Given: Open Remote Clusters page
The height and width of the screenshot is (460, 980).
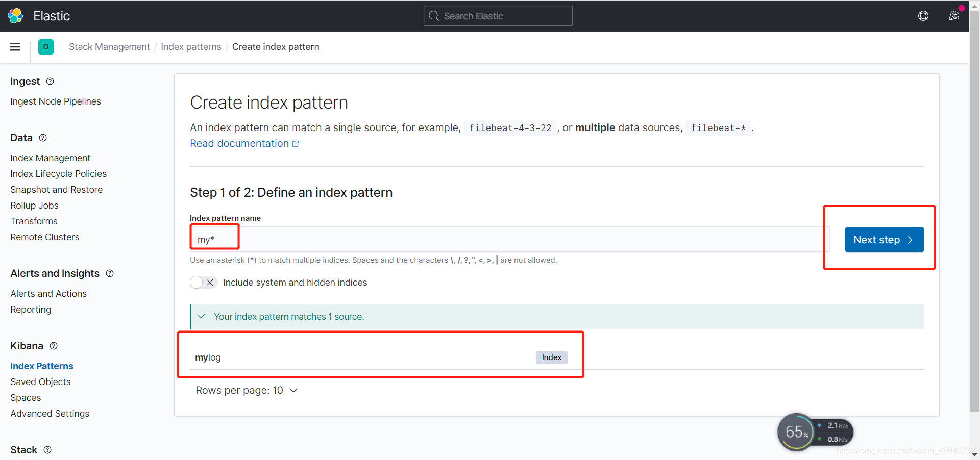Looking at the screenshot, I should pos(45,237).
